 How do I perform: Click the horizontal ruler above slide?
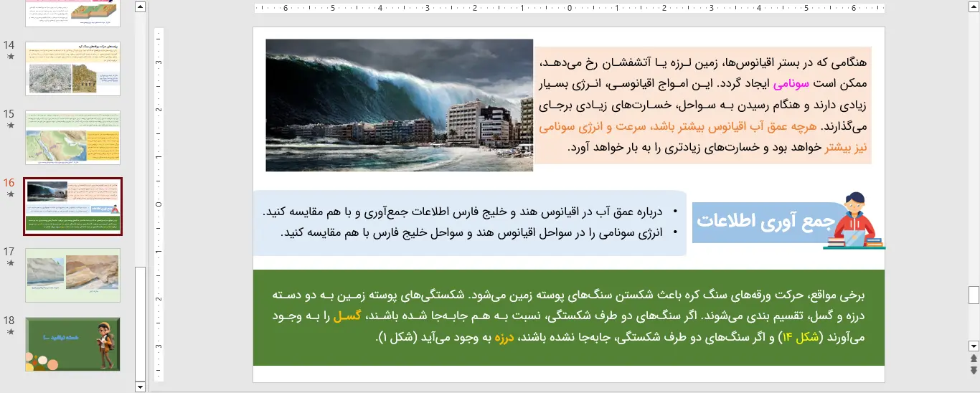point(570,9)
